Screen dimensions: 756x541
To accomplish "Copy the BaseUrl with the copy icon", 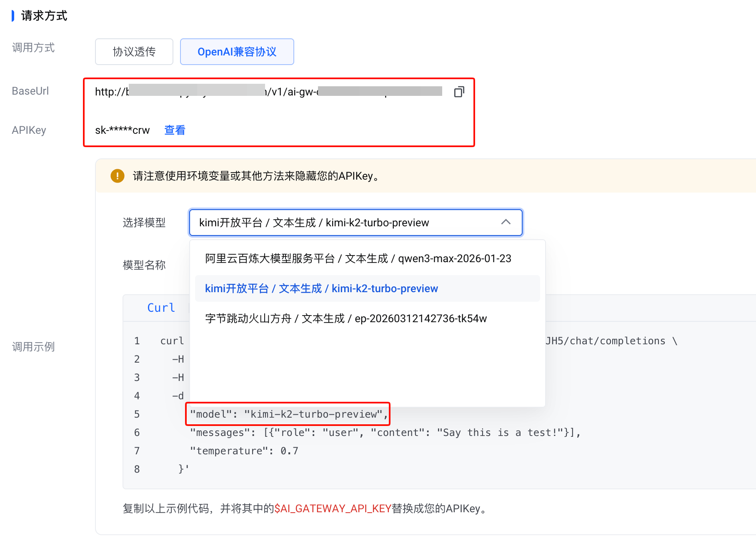I will 459,92.
